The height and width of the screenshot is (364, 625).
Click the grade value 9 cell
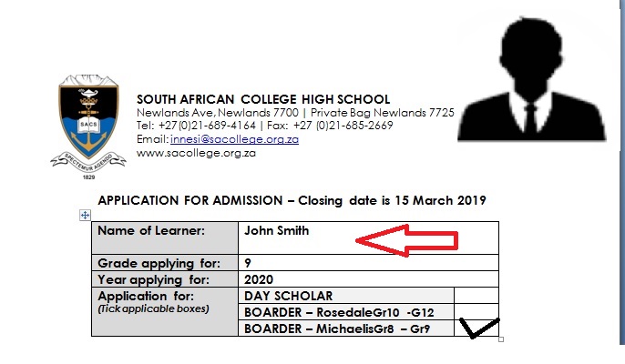click(364, 263)
